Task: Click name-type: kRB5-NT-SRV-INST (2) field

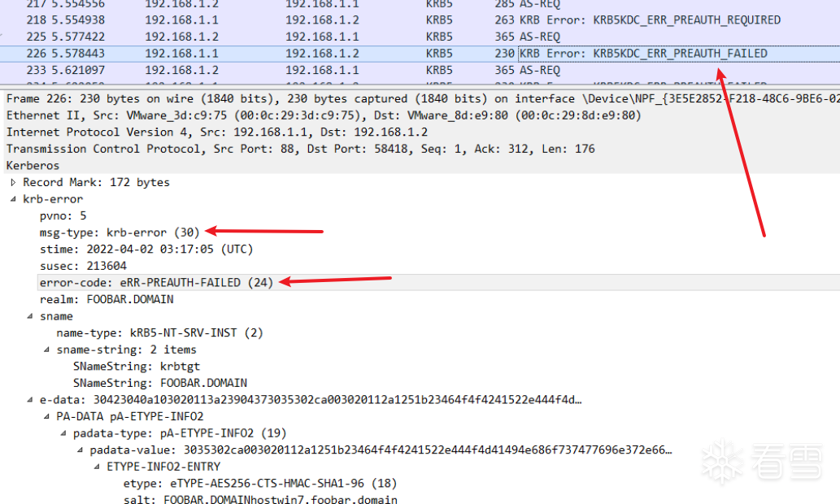Action: (159, 332)
